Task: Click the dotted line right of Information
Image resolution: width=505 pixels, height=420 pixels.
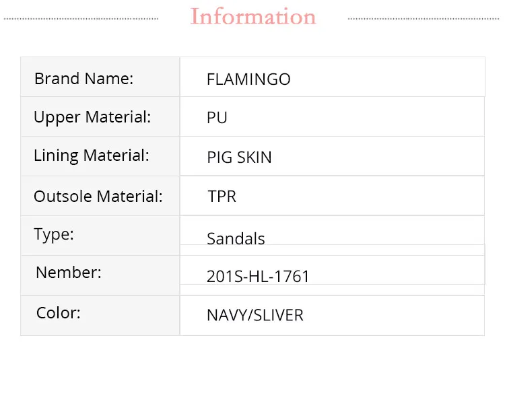Action: click(424, 19)
